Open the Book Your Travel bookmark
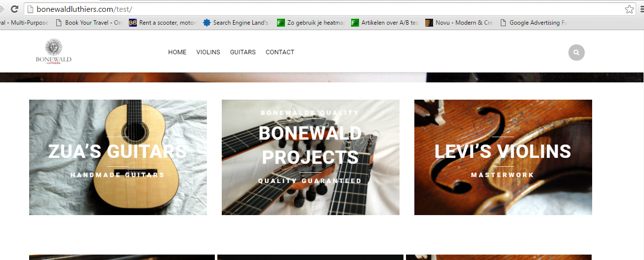 88,23
